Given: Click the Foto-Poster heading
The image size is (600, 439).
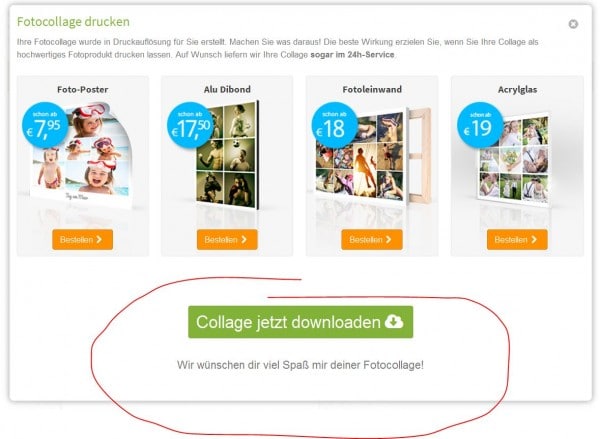Looking at the screenshot, I should [83, 90].
